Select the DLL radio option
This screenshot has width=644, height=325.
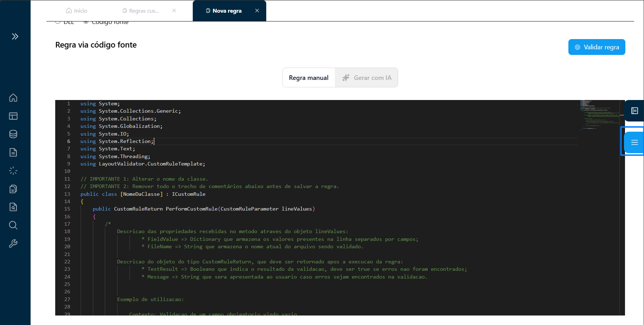coord(58,22)
